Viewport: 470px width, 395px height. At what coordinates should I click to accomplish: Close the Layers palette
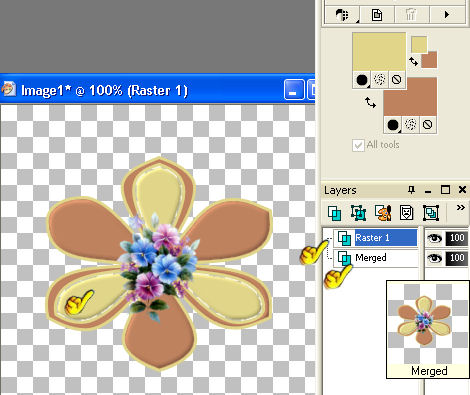point(462,190)
